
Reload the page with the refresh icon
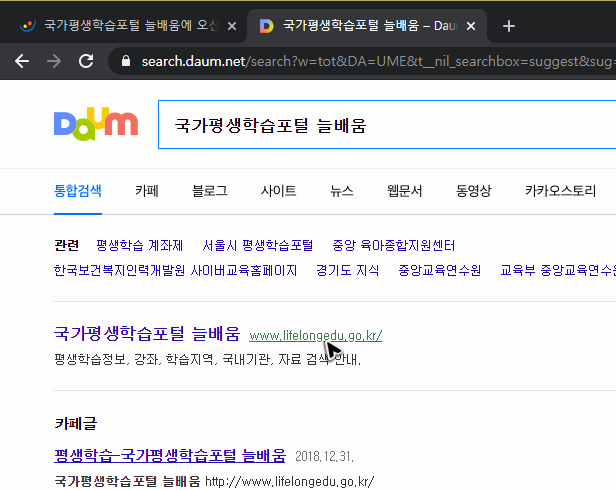click(x=86, y=61)
